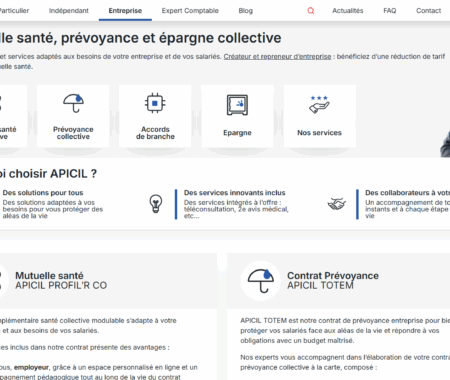The width and height of the screenshot is (450, 380).
Task: Open the Epargne safe icon
Action: [237, 105]
